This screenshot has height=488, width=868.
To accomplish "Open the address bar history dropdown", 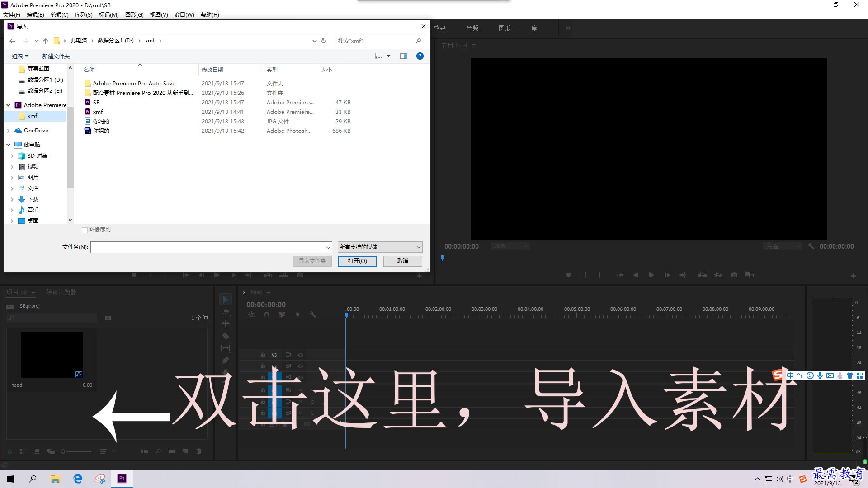I will tap(315, 41).
